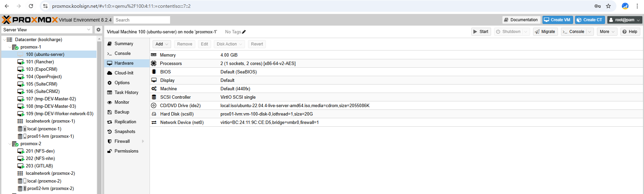Click the Proxmox logo
Viewport: 644px width, 194px height.
(30, 20)
